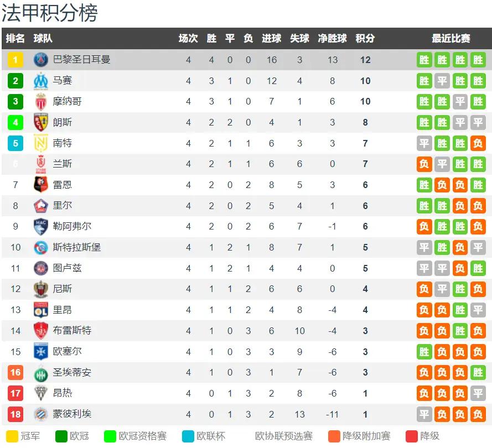This screenshot has height=448, width=492.
Task: Click the Rennes club crest
Action: pos(41,185)
